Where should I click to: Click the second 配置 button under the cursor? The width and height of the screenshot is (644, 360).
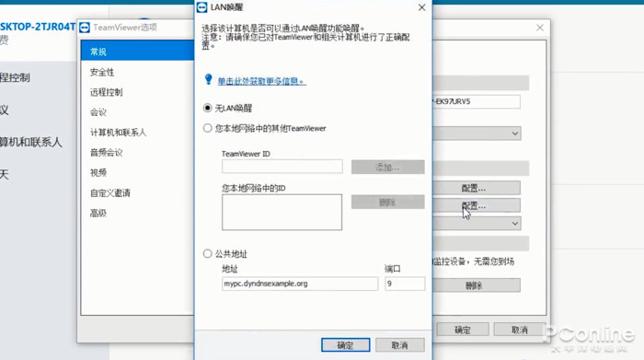point(477,205)
